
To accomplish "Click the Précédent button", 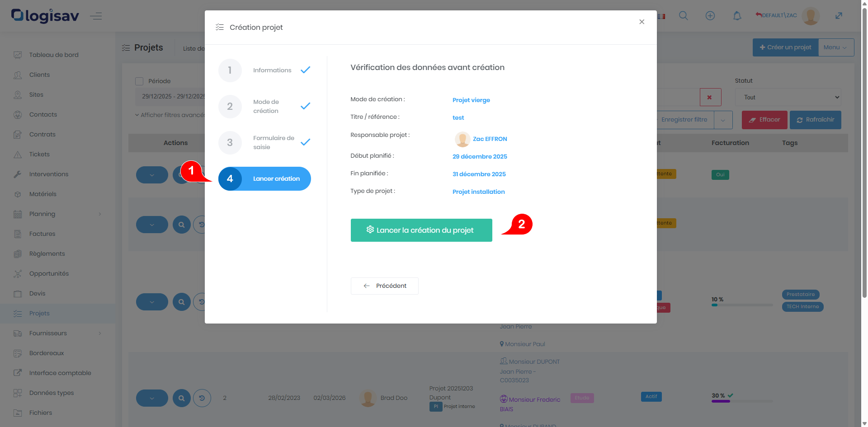I will [384, 286].
